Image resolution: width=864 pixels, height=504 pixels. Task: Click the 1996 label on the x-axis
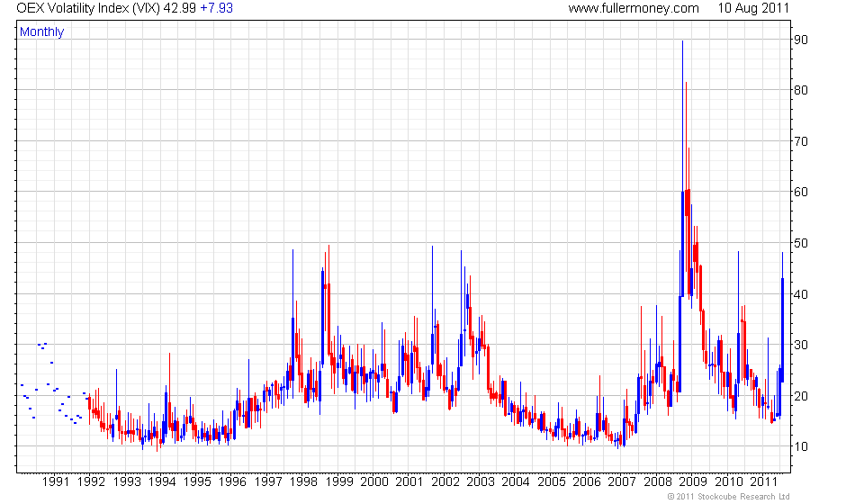click(232, 482)
